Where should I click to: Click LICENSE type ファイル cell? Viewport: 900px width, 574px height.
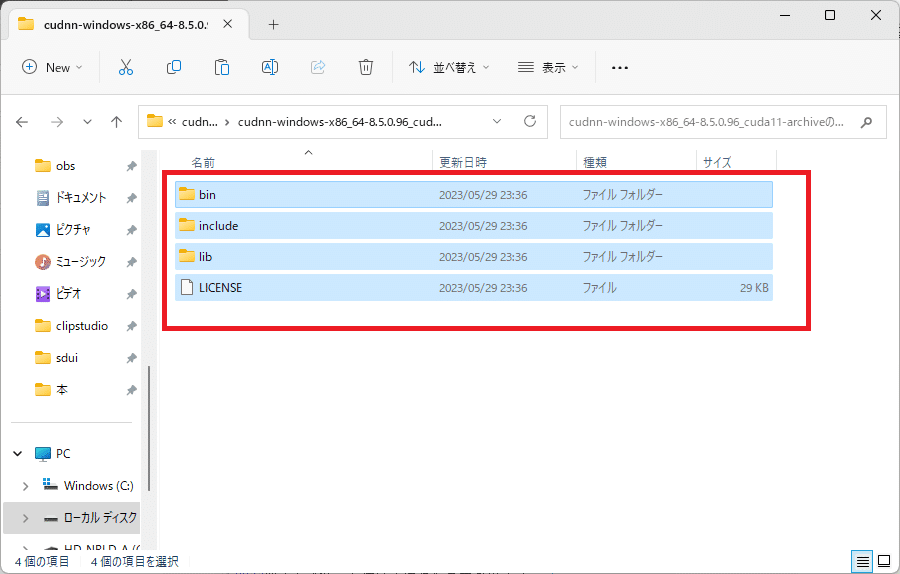[599, 288]
